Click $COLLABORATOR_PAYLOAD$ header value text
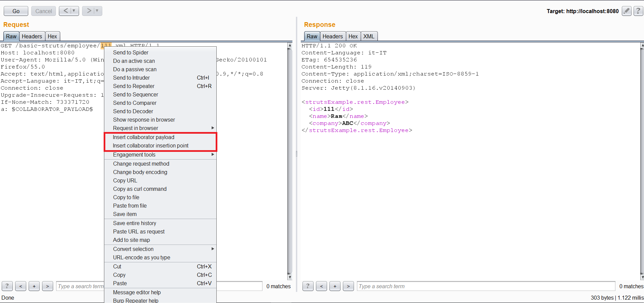 [x=52, y=109]
